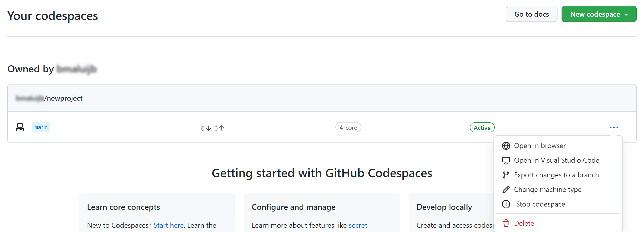This screenshot has height=232, width=644.
Task: Select Change machine type option
Action: tap(558, 190)
